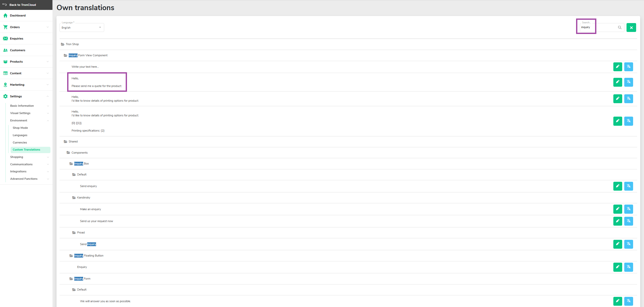Collapse the Environment settings group
Screen dimensions: 644x307
pos(29,120)
